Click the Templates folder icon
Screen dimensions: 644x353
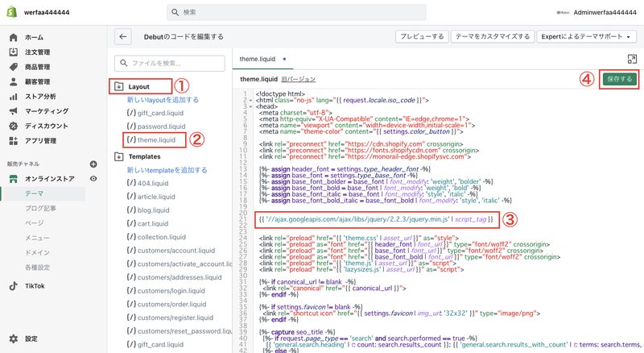pos(118,156)
